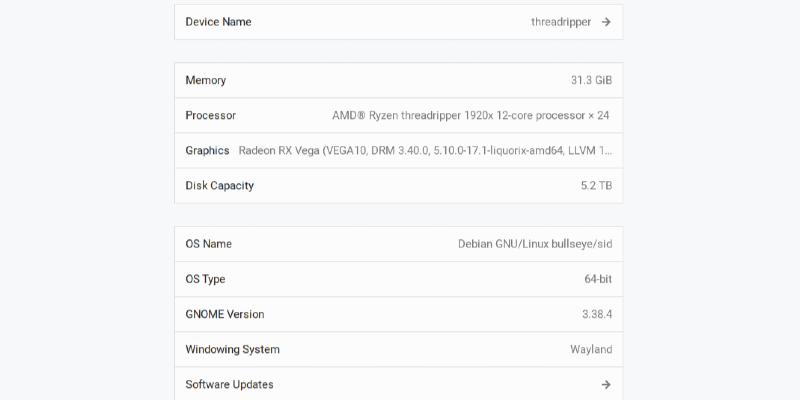Click the "OS Type" label

click(206, 279)
